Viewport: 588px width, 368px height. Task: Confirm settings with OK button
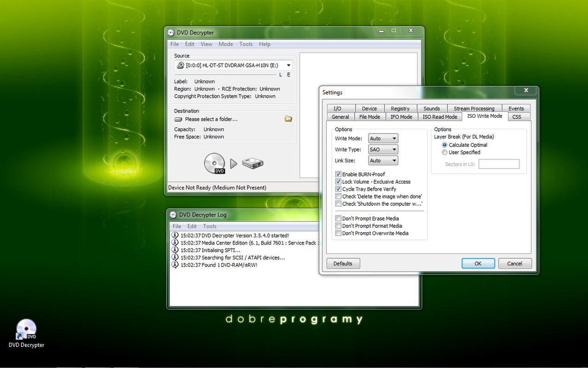478,264
